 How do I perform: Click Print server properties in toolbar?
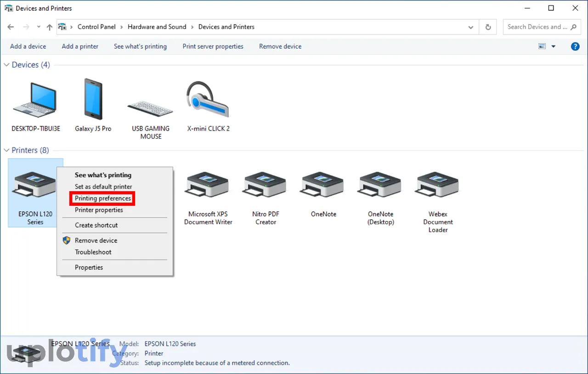click(213, 46)
